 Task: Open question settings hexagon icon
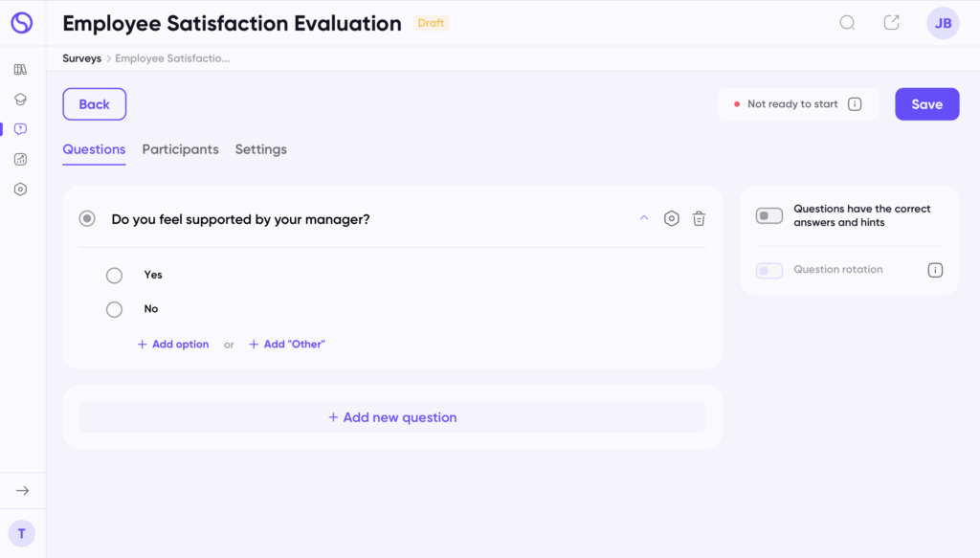click(672, 219)
